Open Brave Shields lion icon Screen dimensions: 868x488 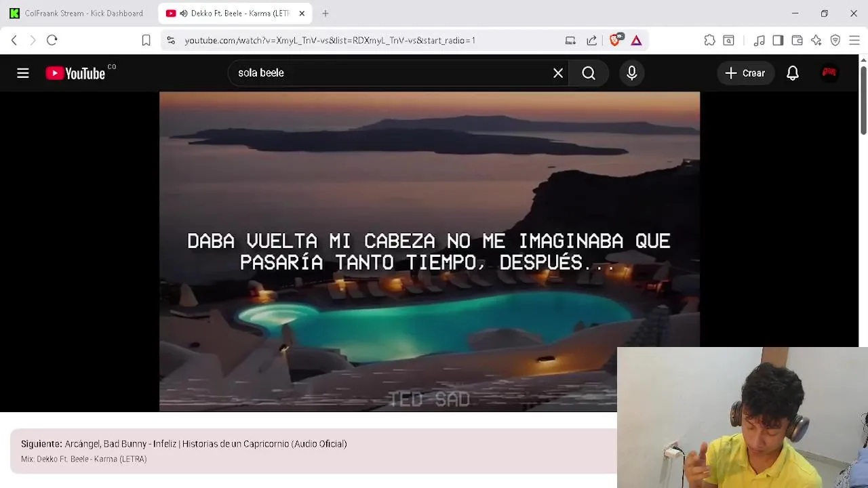click(616, 40)
